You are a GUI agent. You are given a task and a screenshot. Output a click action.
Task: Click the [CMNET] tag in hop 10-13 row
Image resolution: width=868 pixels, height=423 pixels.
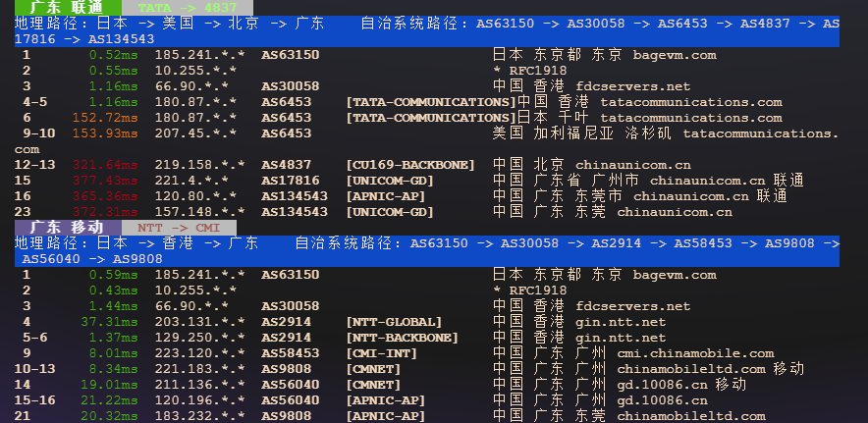(x=373, y=369)
